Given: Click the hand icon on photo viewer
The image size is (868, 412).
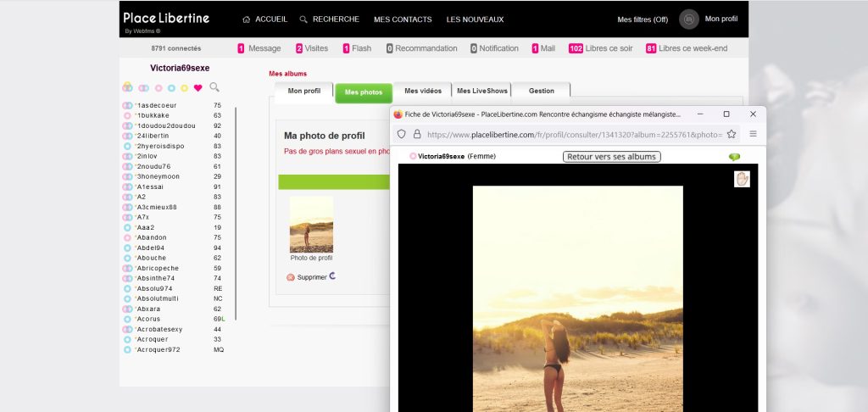Looking at the screenshot, I should (743, 179).
